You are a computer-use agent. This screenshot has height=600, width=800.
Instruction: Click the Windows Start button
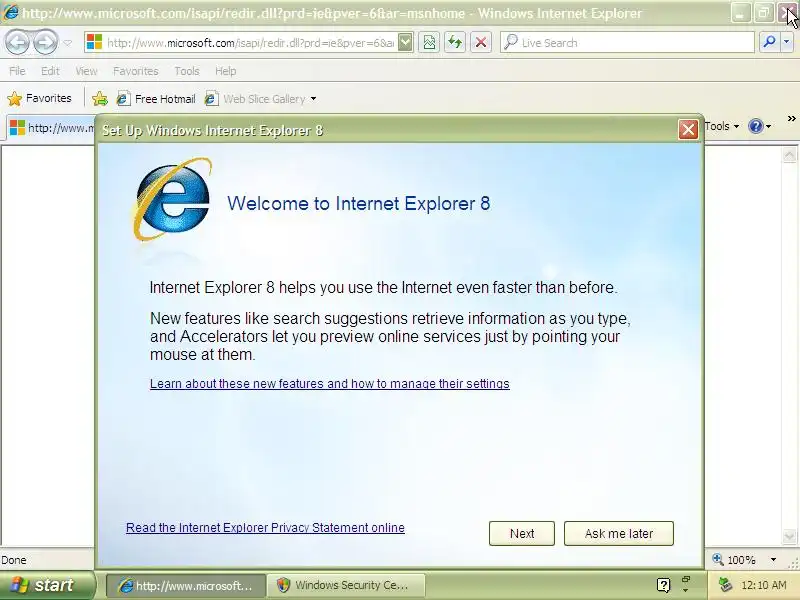(47, 585)
